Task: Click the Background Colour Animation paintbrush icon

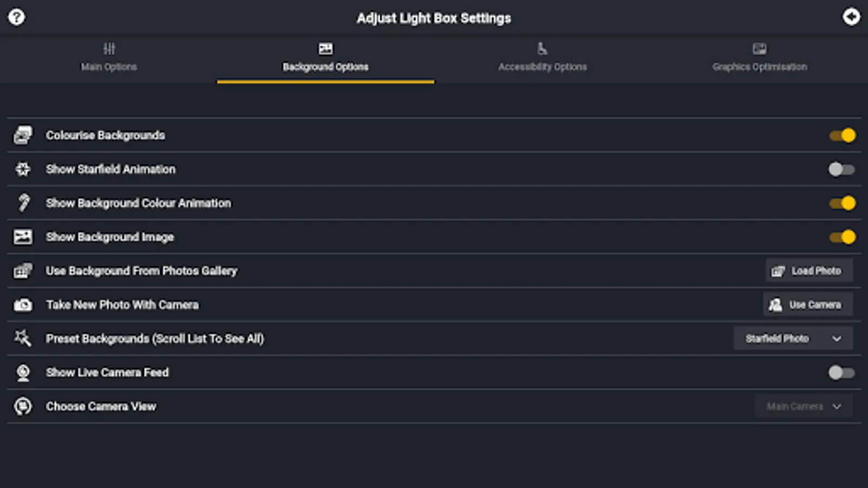Action: [x=23, y=203]
